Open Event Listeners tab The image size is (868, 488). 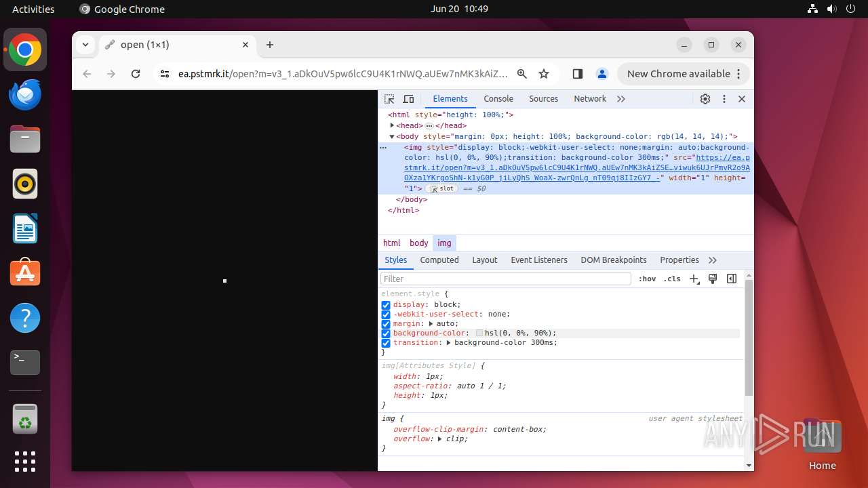[539, 260]
